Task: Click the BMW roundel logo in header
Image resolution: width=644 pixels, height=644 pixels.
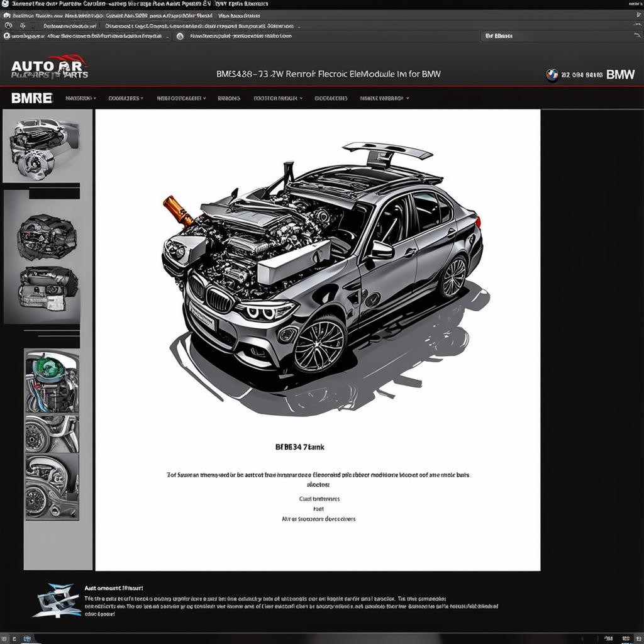Action: click(x=552, y=74)
